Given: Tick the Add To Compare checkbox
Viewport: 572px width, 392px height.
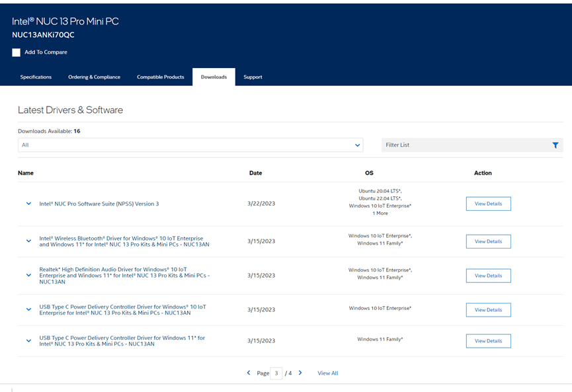Looking at the screenshot, I should point(16,52).
